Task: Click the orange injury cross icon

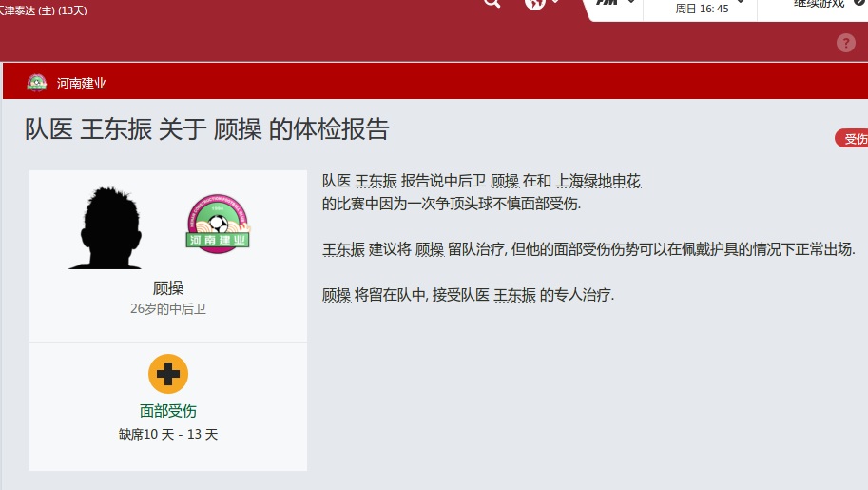Action: (x=168, y=374)
